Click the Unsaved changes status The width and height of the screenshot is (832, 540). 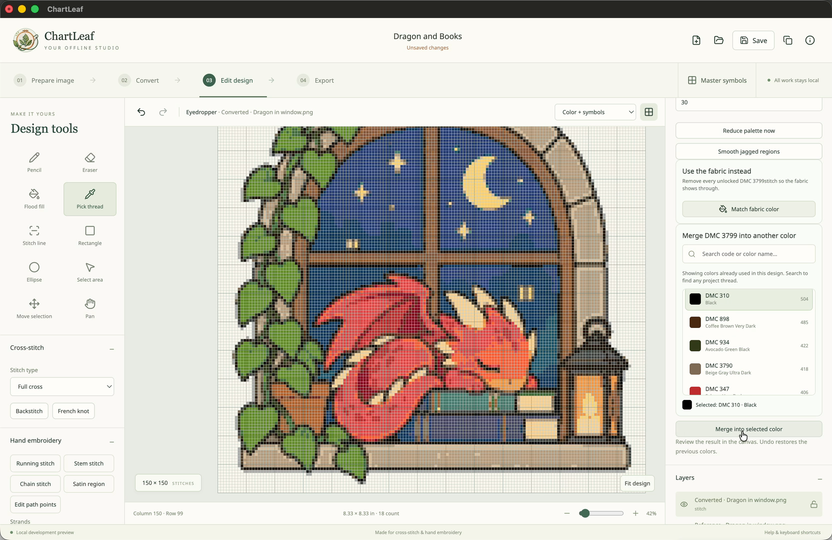pyautogui.click(x=427, y=48)
